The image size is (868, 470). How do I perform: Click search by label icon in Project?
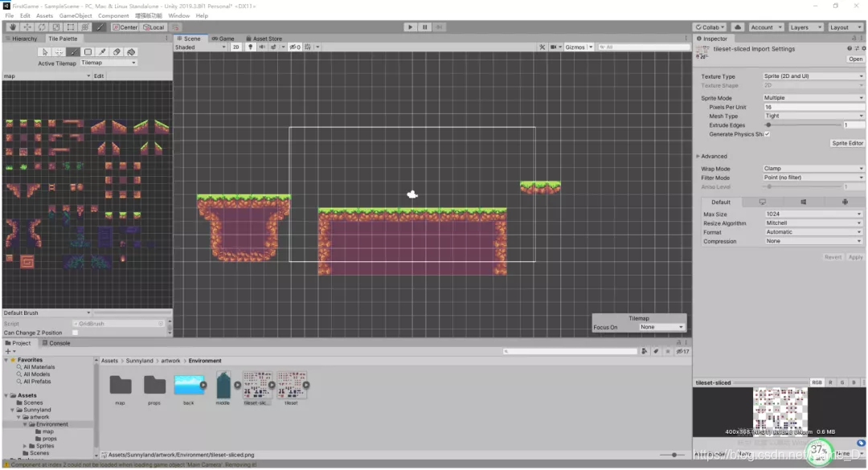pos(656,352)
